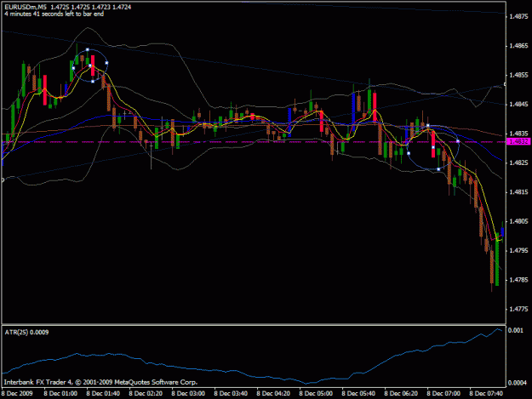Click the Interbank FX Trader 4 copyright text
Screen dimensions: 532x399
point(100,382)
